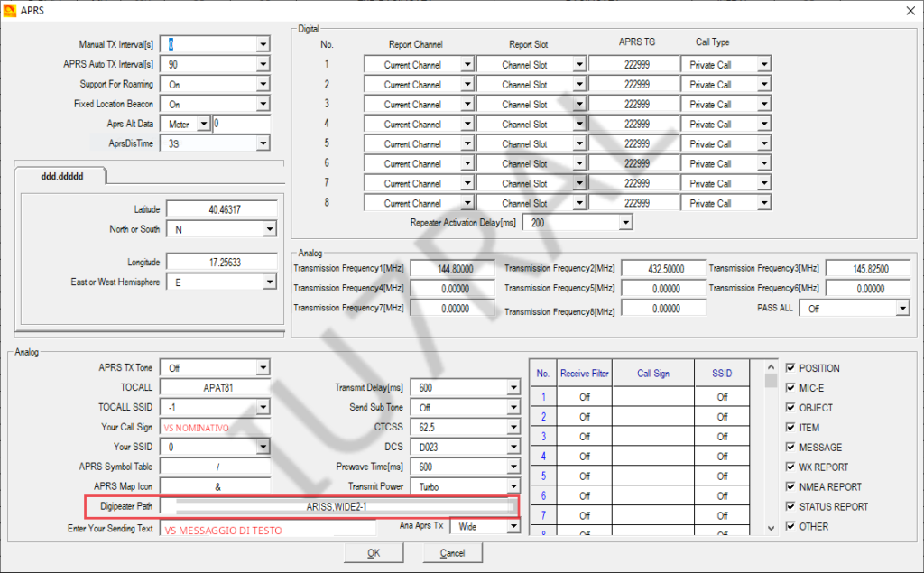Screen dimensions: 924x573
Task: Open the Transmit Power dropdown
Action: pos(513,486)
